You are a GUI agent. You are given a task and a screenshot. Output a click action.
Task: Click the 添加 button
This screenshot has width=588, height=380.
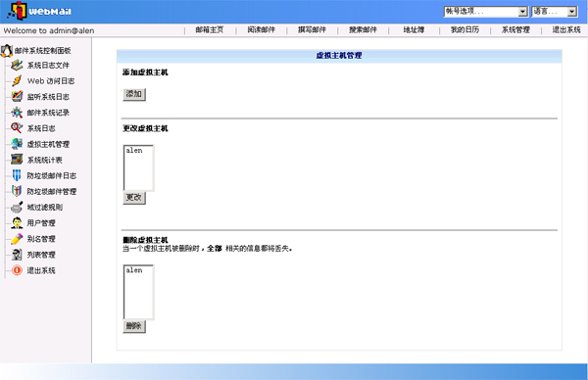134,94
